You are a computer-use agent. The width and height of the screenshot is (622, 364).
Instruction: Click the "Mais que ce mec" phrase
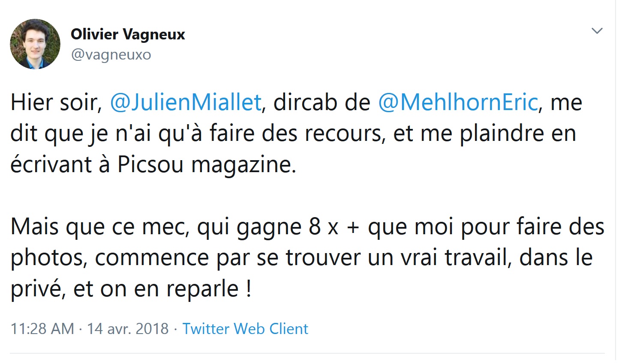pos(100,227)
